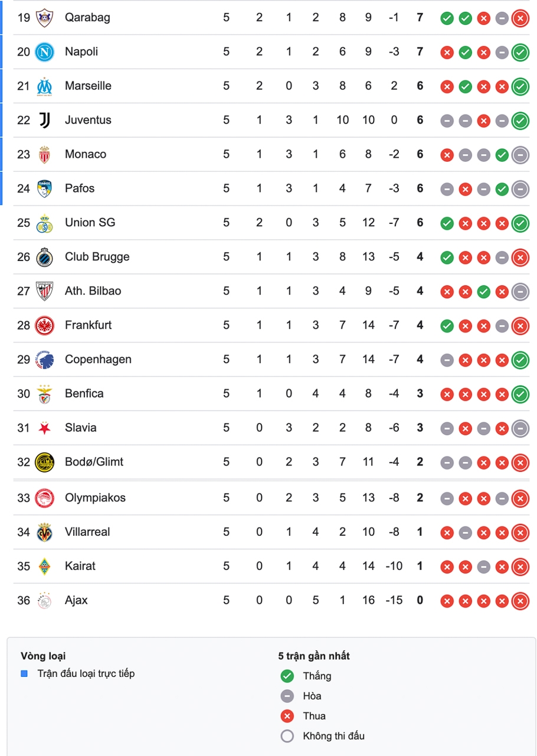Click the Union SG team name
The height and width of the screenshot is (756, 537).
(x=90, y=223)
